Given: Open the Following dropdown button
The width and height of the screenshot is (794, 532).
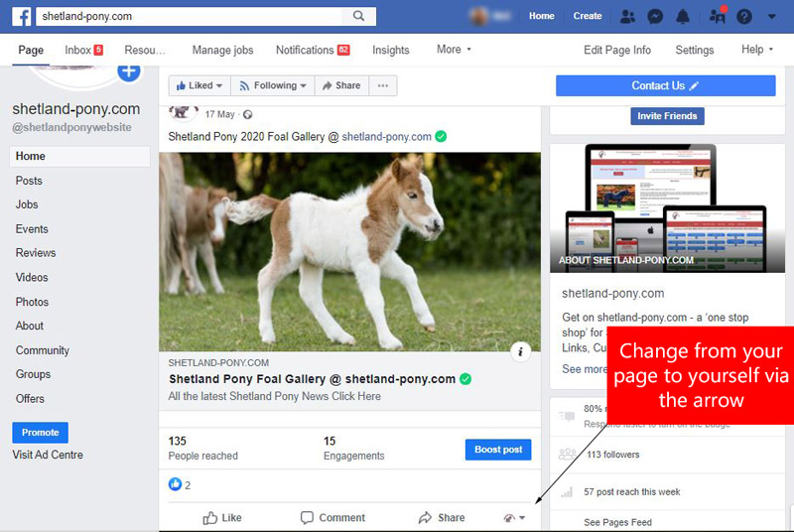Looking at the screenshot, I should click(x=273, y=85).
